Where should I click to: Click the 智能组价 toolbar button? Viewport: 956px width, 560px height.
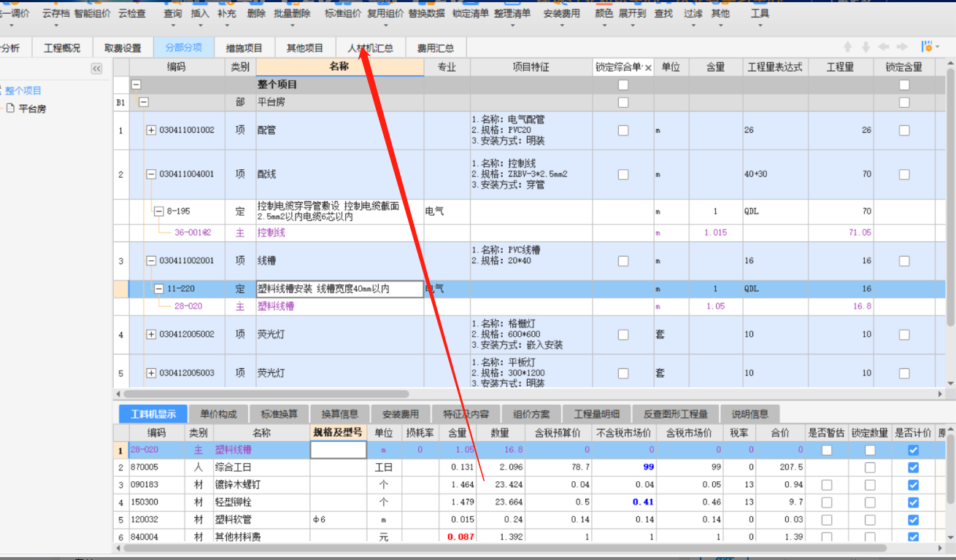click(93, 13)
